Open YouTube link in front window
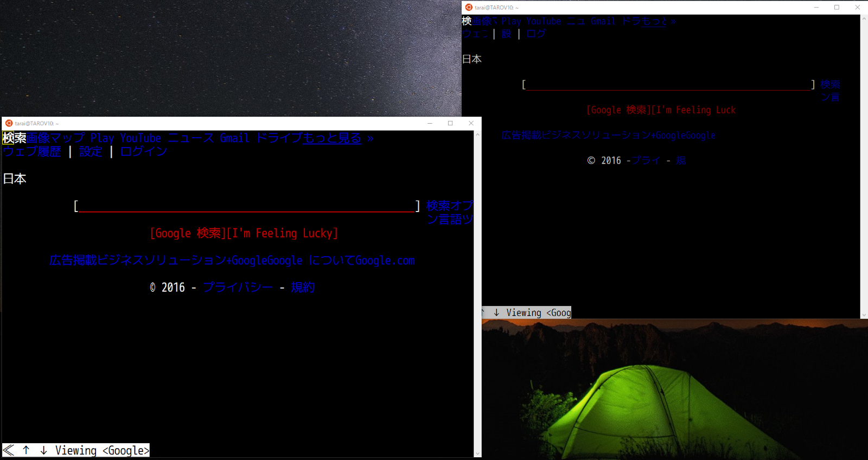Image resolution: width=868 pixels, height=460 pixels. [x=141, y=138]
